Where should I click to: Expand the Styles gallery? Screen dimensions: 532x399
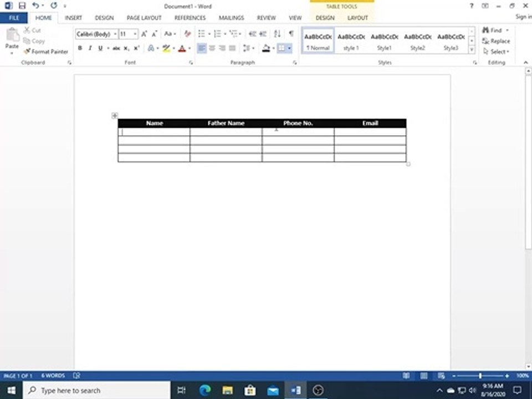472,50
